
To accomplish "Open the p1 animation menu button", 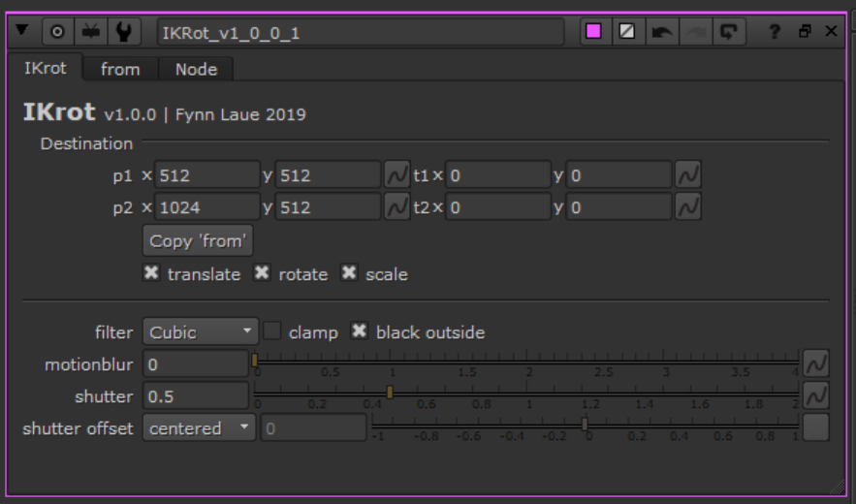I will pyautogui.click(x=397, y=175).
